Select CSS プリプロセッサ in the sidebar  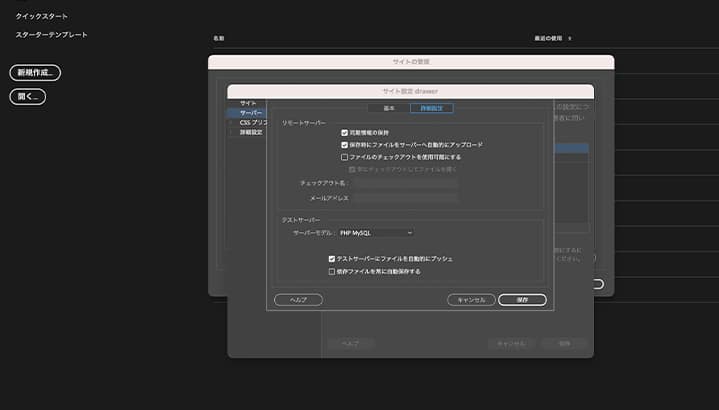pyautogui.click(x=252, y=122)
